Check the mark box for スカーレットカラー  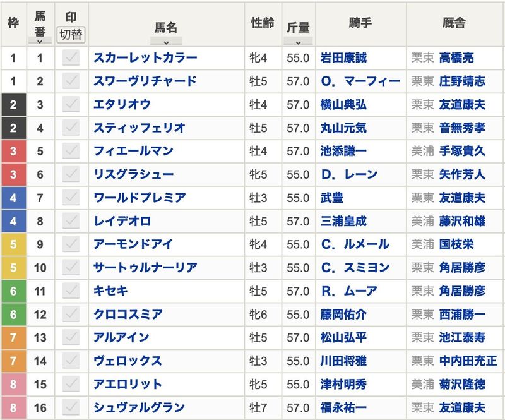pos(71,58)
